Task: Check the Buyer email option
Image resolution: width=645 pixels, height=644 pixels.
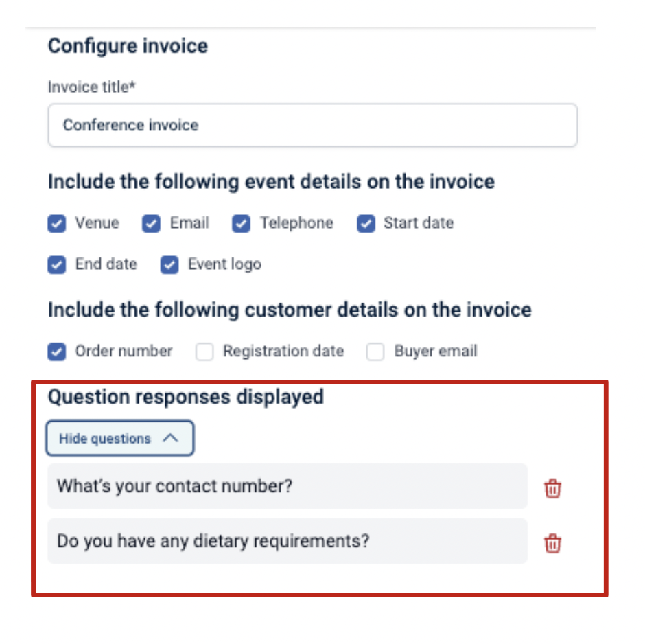Action: point(375,352)
